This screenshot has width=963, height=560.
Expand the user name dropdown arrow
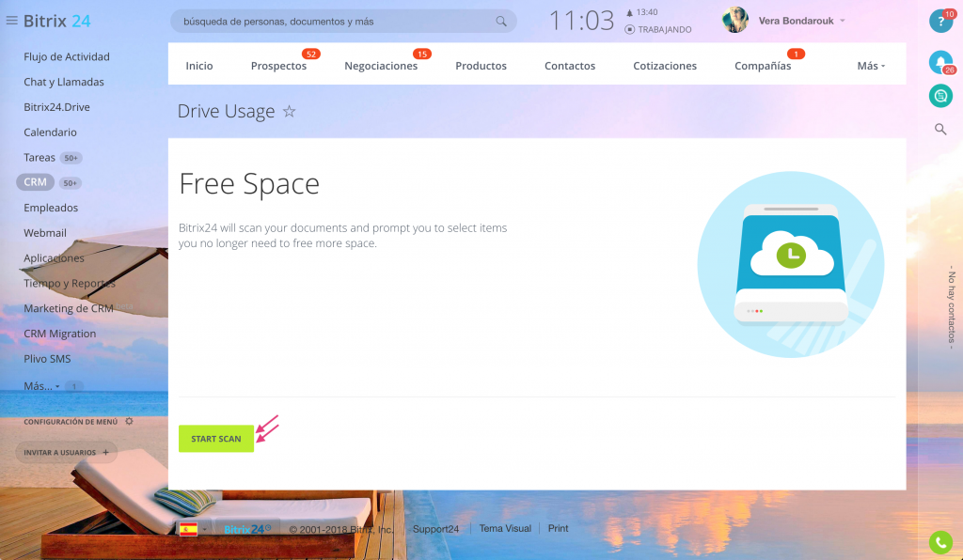click(x=843, y=21)
